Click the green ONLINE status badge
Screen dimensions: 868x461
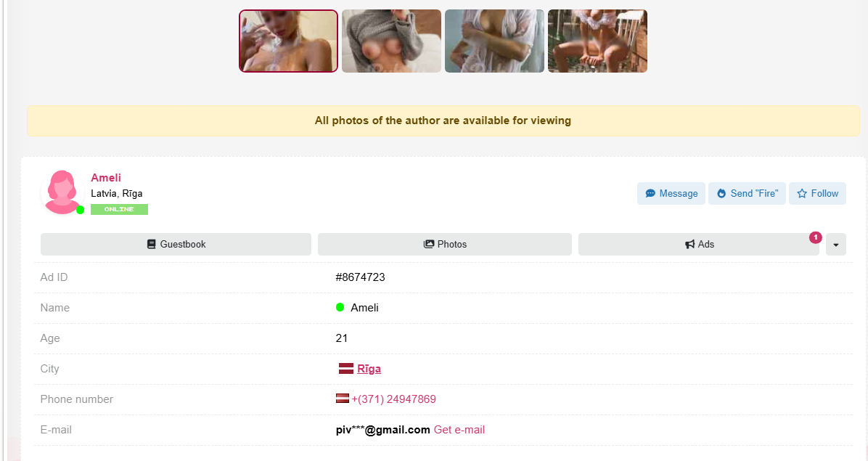point(119,209)
